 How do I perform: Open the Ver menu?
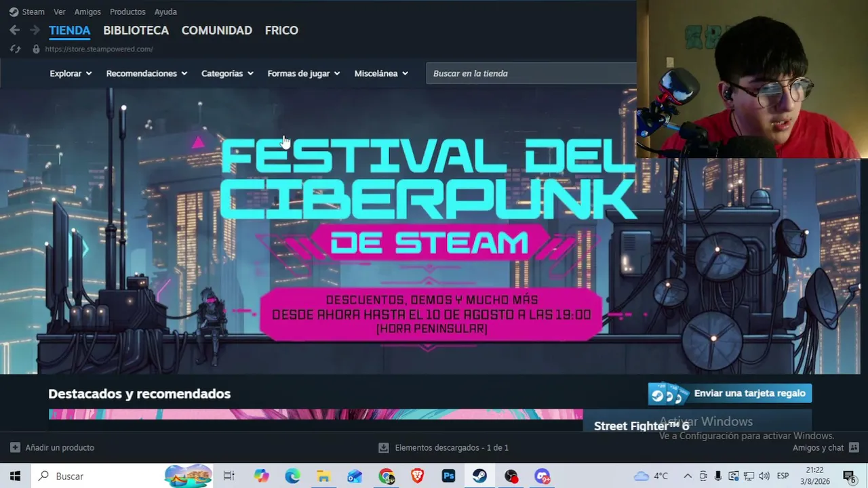(x=60, y=12)
